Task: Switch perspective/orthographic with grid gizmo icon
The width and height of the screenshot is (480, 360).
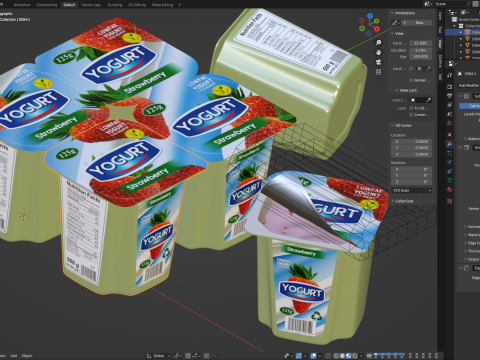Action: (378, 72)
